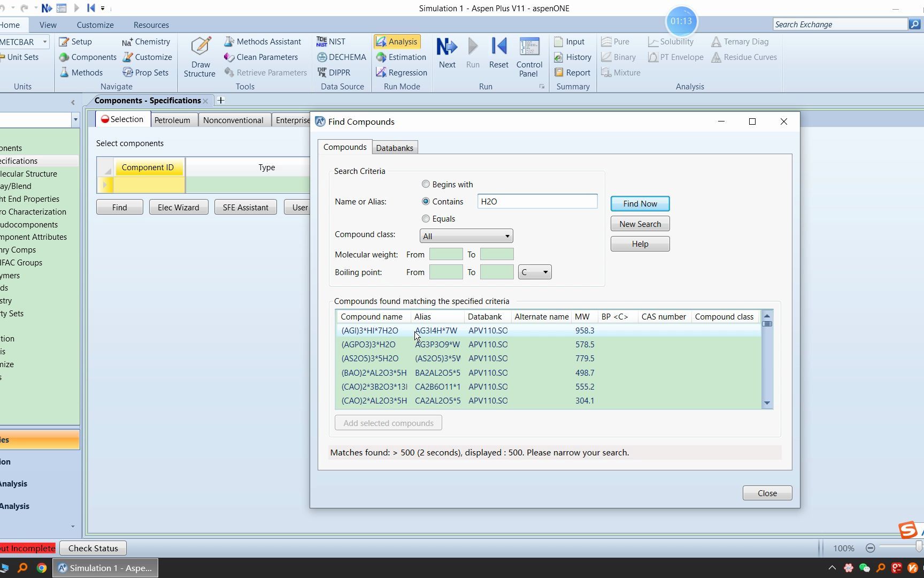
Task: Switch to the Databanks tab
Action: [x=395, y=148]
